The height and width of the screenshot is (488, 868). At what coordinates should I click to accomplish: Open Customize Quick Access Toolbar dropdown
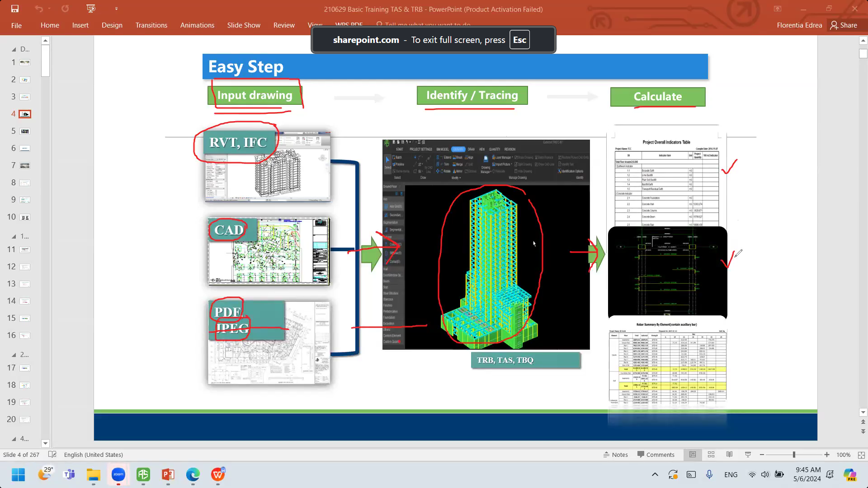click(116, 9)
